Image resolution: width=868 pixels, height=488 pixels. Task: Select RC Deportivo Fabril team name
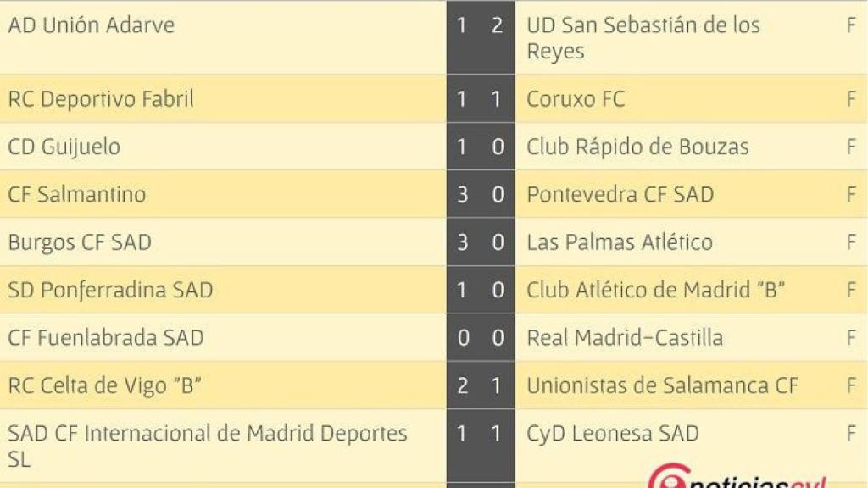101,99
